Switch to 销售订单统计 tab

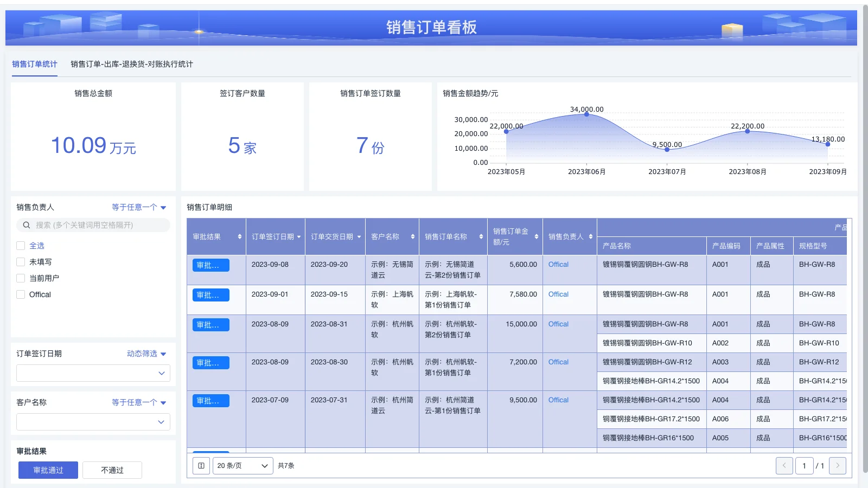35,64
